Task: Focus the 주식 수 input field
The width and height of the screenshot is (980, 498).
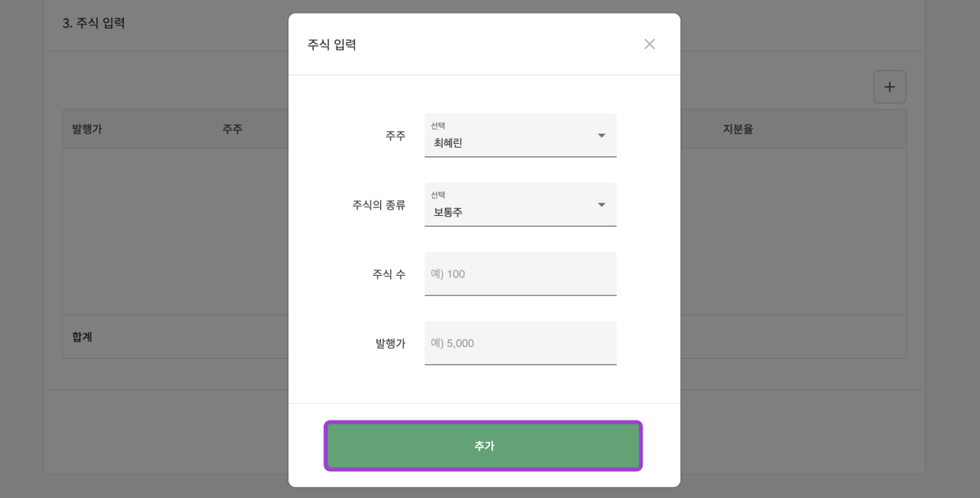Action: pyautogui.click(x=520, y=274)
